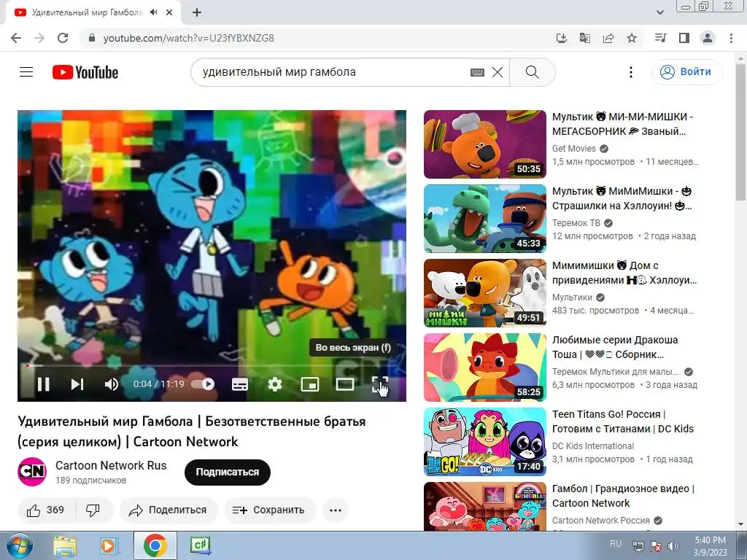This screenshot has width=747, height=560.
Task: Open Chrome media controls icon
Action: (x=661, y=38)
